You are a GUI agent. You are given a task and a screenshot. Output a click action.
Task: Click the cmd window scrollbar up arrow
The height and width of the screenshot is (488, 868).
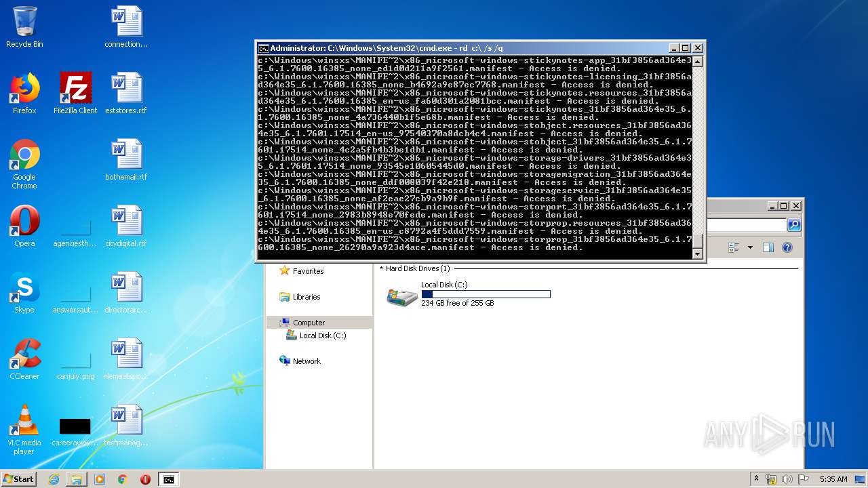697,61
